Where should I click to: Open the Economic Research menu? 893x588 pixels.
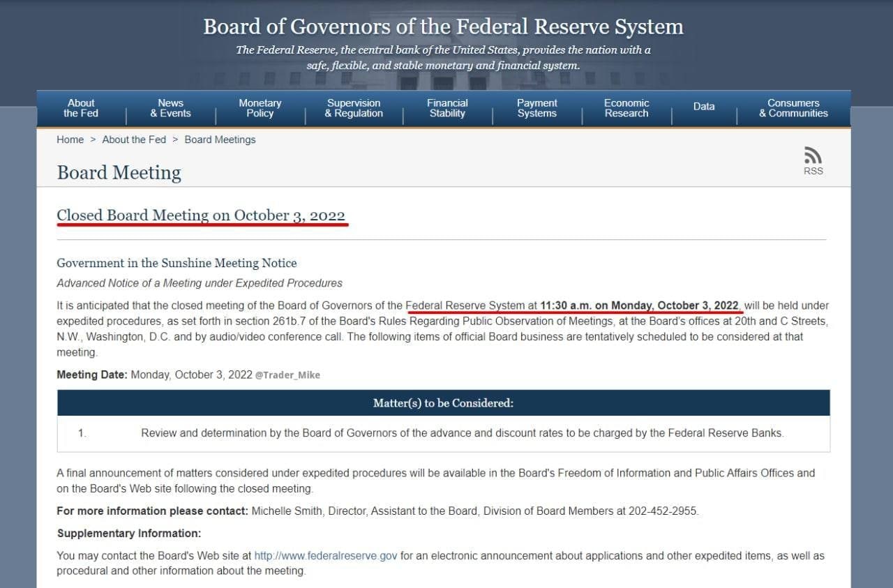tap(626, 108)
